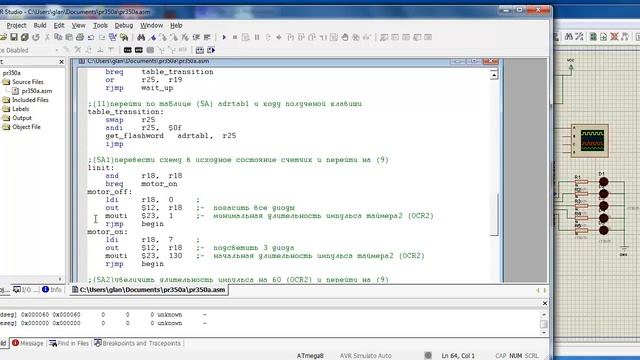640x360 pixels.
Task: Click the Undo toolbar icon
Action: click(x=91, y=37)
